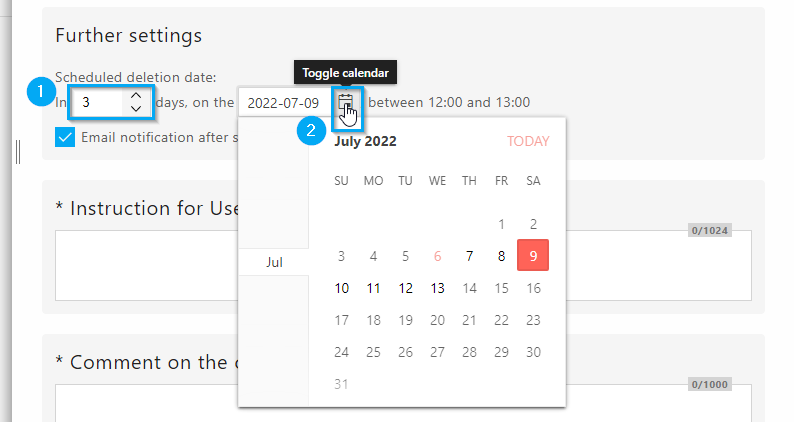Choose July 8 in calendar
Image resolution: width=794 pixels, height=422 pixels.
[501, 256]
